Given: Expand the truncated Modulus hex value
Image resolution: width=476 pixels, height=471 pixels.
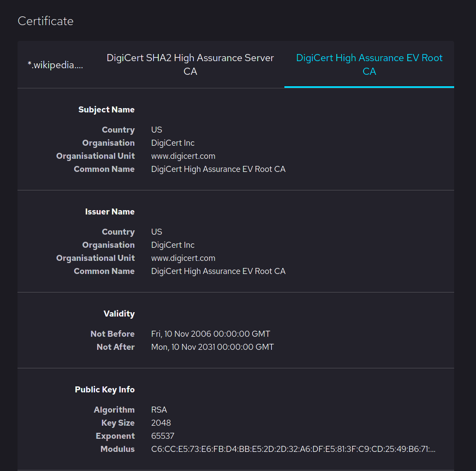Looking at the screenshot, I should pos(293,449).
